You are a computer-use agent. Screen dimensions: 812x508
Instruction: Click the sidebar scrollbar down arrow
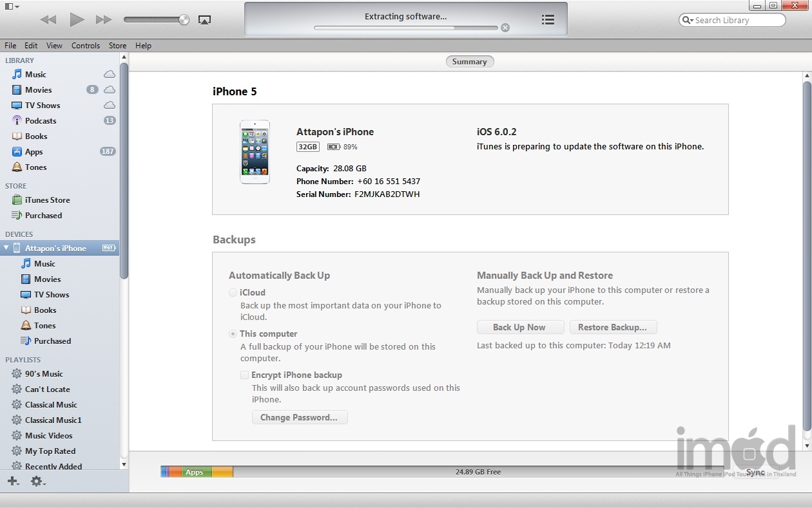tap(124, 464)
